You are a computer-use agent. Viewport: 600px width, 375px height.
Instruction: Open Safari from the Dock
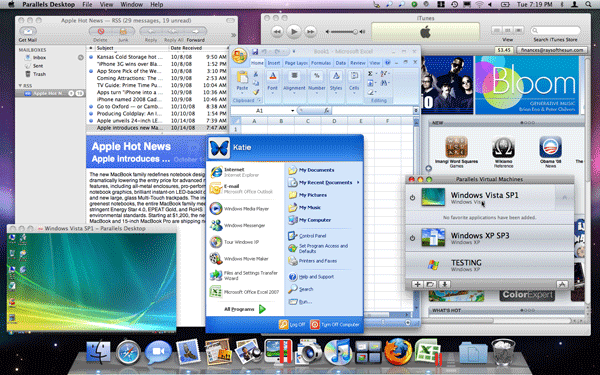[128, 352]
